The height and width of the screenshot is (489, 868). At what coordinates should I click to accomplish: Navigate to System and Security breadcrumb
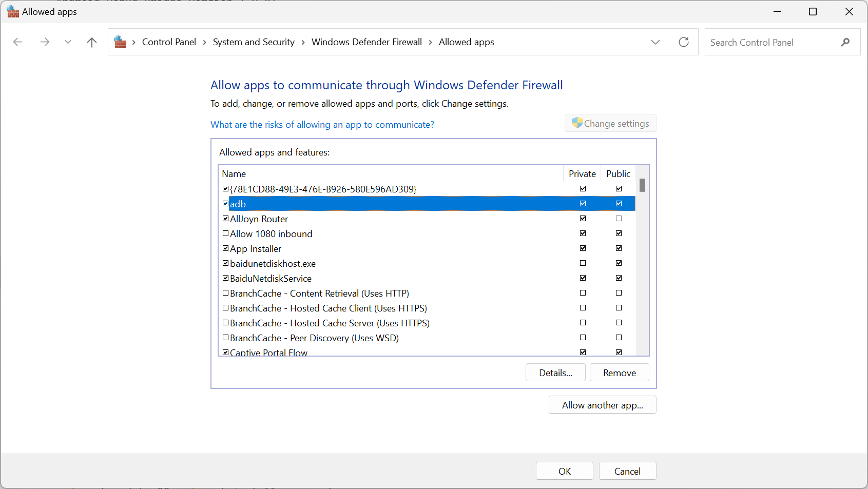point(254,42)
